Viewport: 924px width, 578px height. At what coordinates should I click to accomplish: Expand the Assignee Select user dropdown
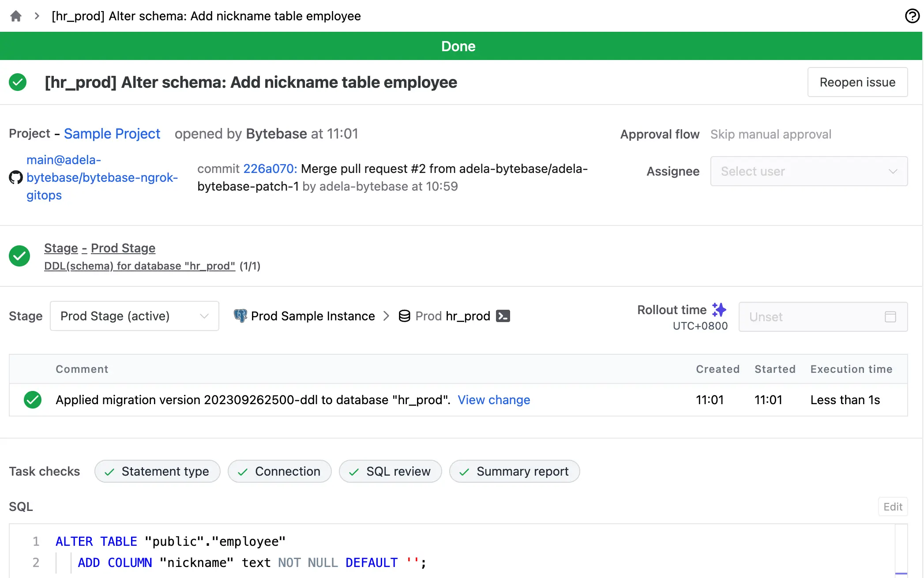pos(809,171)
